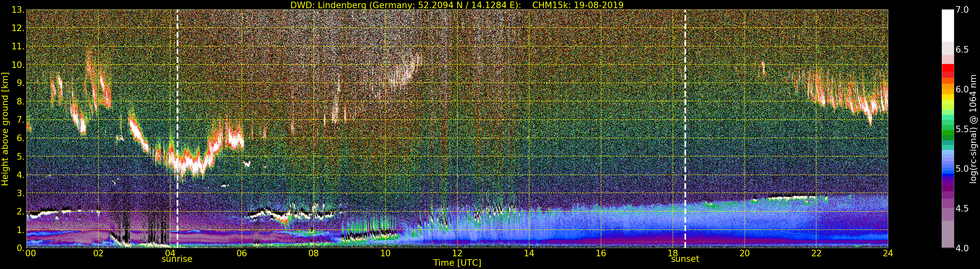Viewport: 980px width, 269px height.
Task: Click the 'sunrise' label below the axis
Action: pos(177,259)
